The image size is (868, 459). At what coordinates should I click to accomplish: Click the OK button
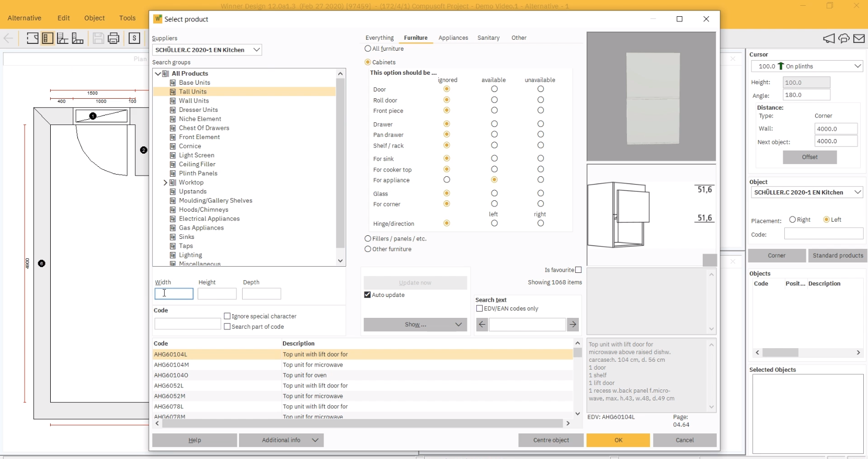point(618,440)
